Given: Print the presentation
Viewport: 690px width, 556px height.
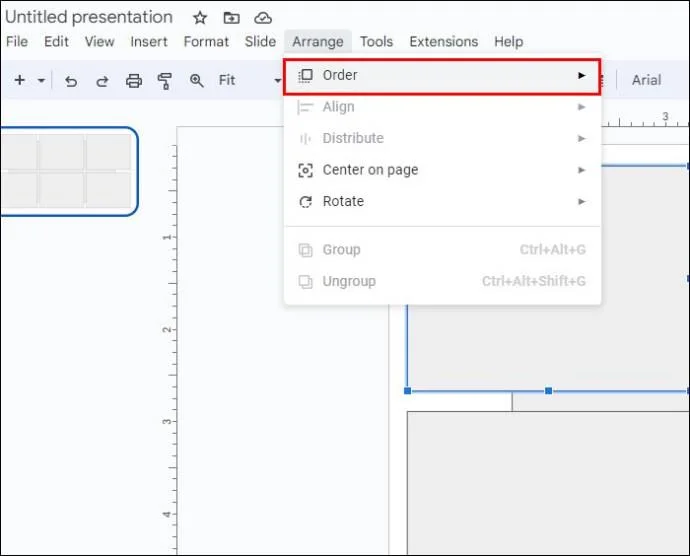Looking at the screenshot, I should pos(134,81).
